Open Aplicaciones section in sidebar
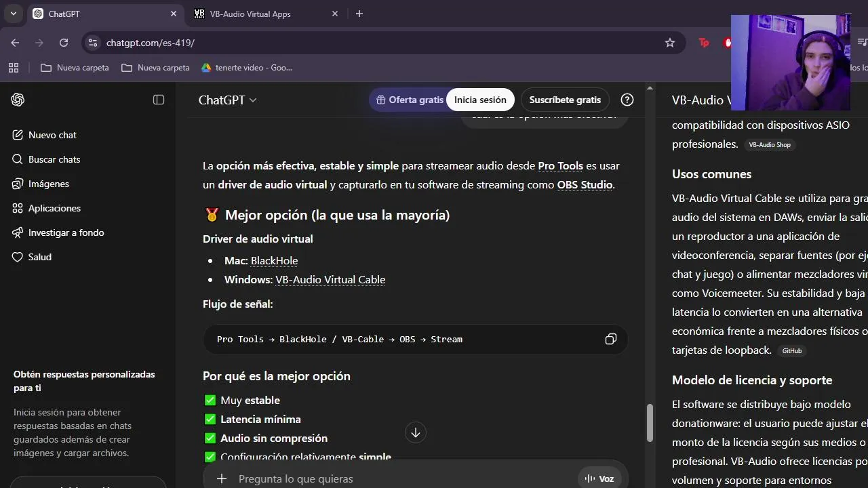 (x=46, y=208)
